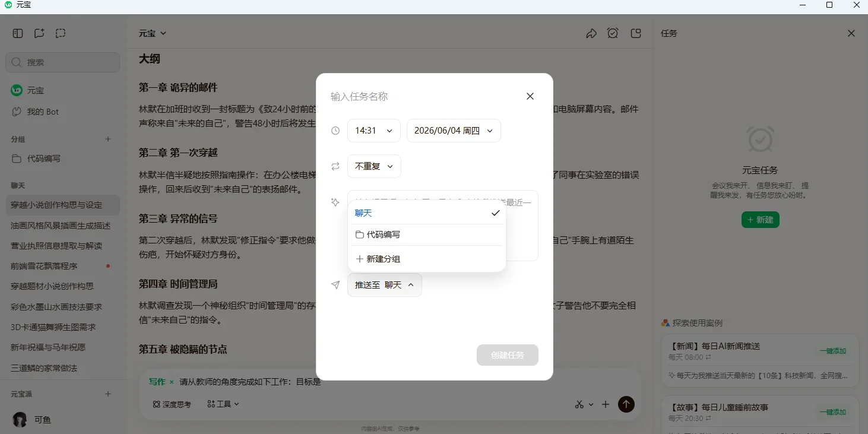Expand the 不重复 repeat dropdown

[374, 166]
